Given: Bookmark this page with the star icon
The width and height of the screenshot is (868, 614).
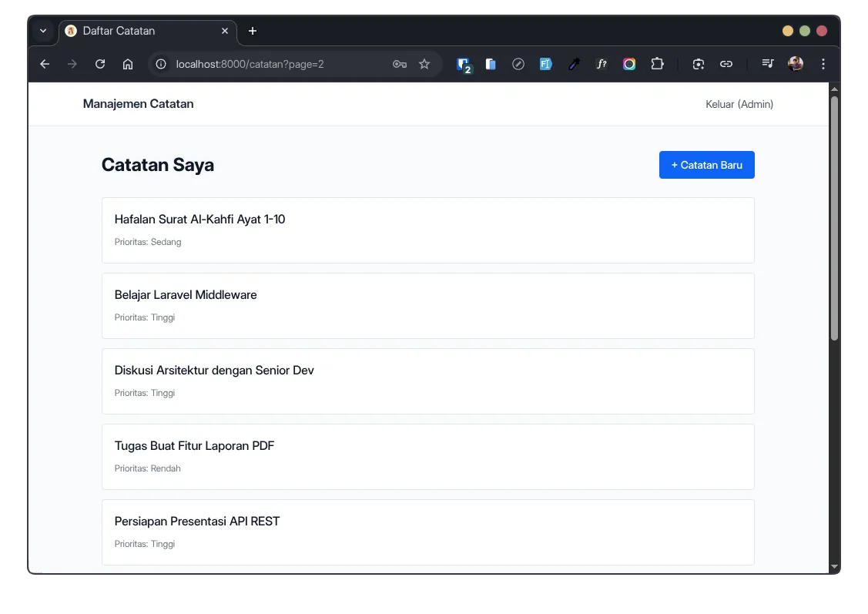Looking at the screenshot, I should pyautogui.click(x=424, y=65).
